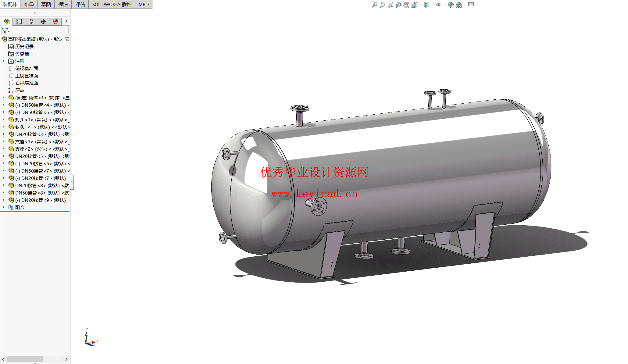Click the Zoom to Area magnifier icon
The height and width of the screenshot is (364, 628).
[382, 5]
